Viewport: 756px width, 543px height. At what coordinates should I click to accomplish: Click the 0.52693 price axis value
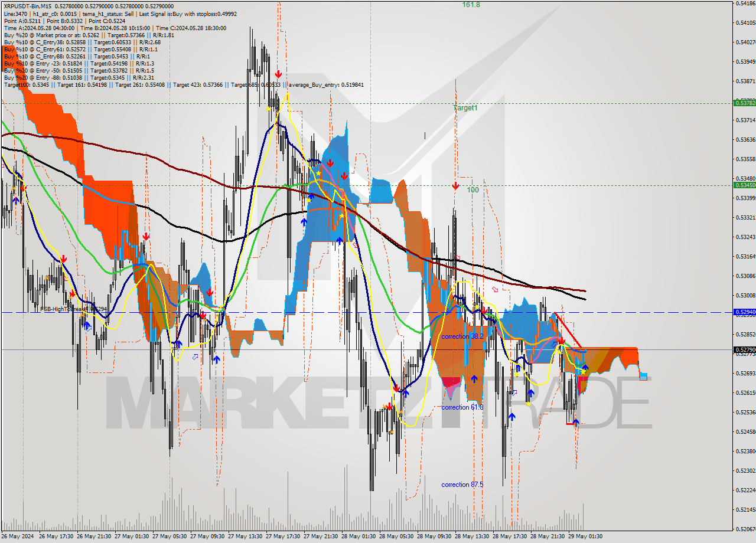(x=745, y=374)
